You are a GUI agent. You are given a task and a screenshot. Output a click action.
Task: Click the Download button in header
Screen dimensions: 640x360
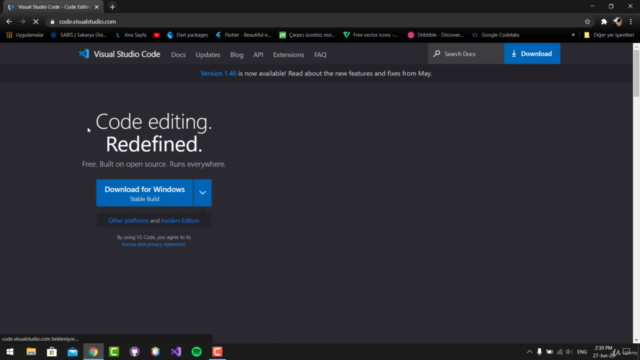(x=532, y=53)
